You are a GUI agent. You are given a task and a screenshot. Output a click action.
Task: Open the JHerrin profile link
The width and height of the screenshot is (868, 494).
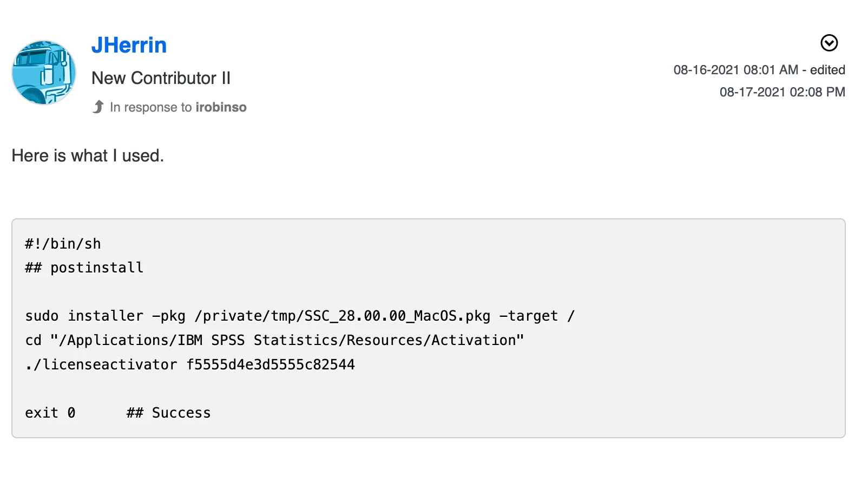pos(129,45)
